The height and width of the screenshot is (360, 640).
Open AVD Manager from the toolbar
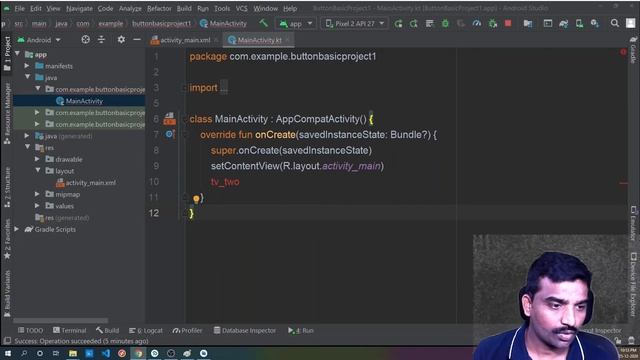[x=579, y=24]
